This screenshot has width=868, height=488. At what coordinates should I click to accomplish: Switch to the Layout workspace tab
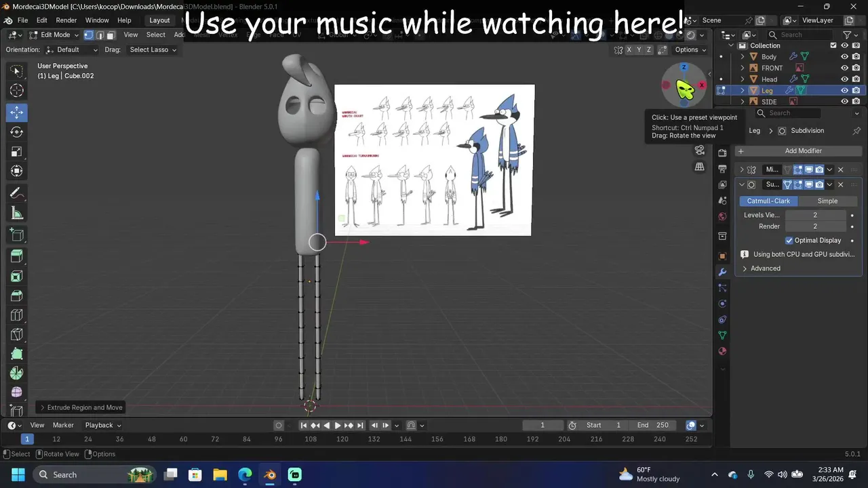click(x=159, y=20)
